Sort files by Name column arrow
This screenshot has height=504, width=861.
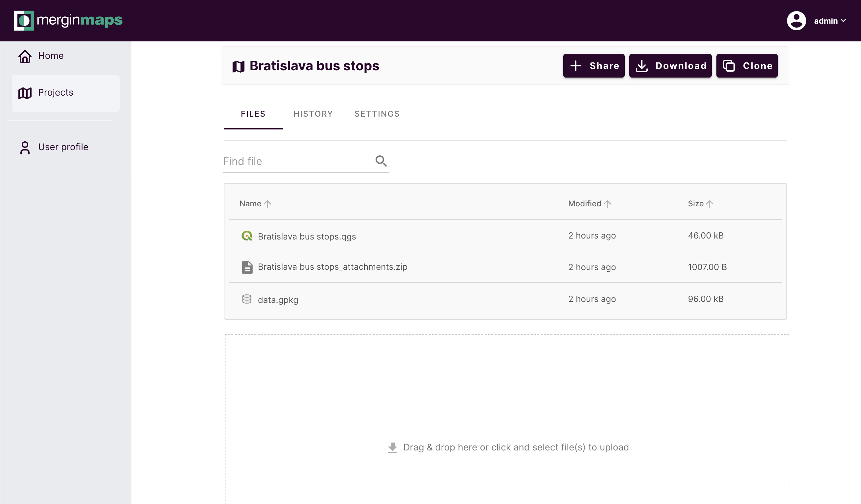(x=267, y=204)
